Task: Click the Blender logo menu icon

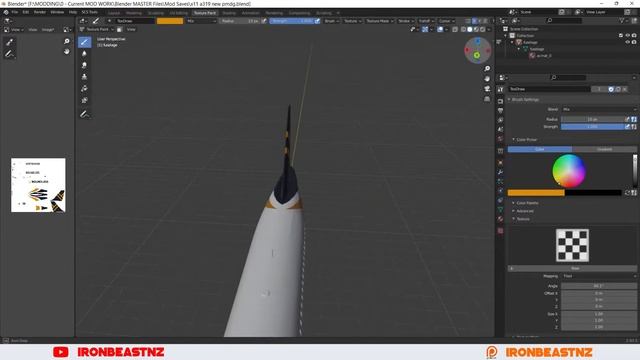Action: 6,12
